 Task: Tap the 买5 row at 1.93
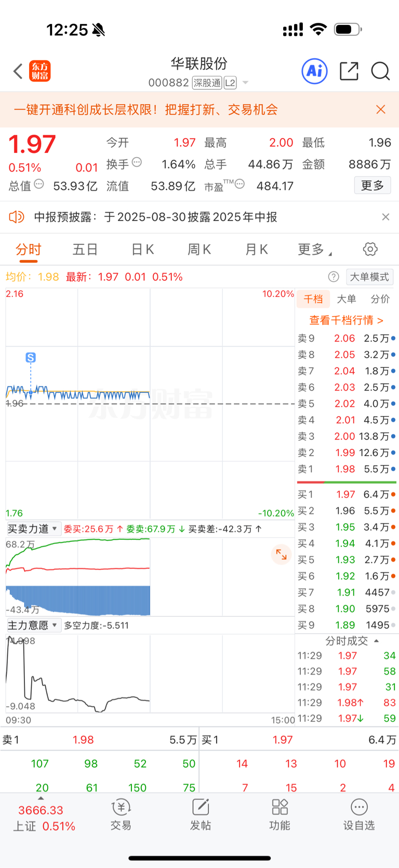click(347, 560)
